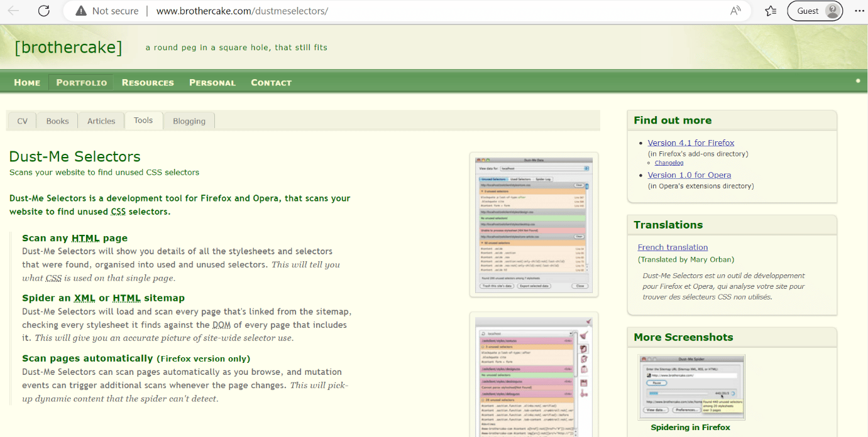Click the white dot icon in nav bar
868x437 pixels.
point(858,81)
